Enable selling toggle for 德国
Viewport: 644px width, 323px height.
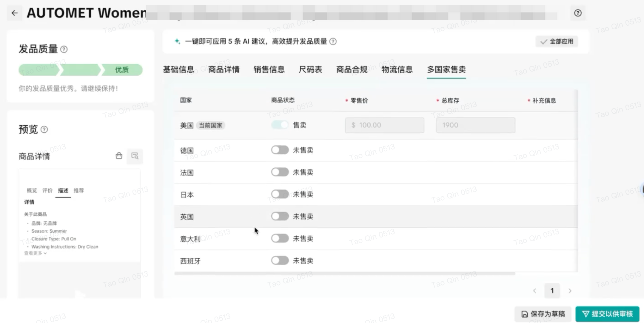click(280, 150)
